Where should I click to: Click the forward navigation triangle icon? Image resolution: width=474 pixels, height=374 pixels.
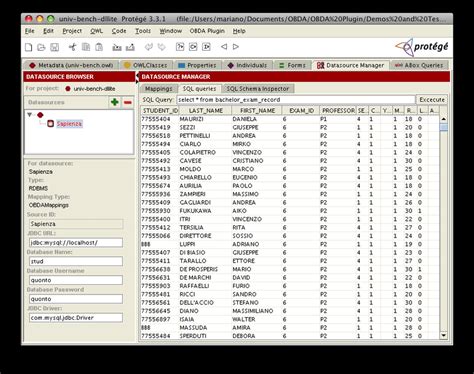(x=236, y=47)
